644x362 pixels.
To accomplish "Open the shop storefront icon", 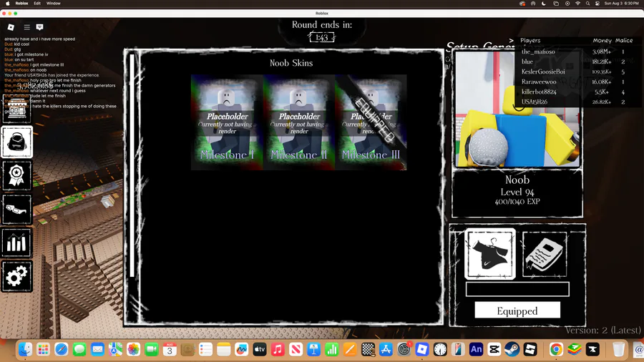I will 17,109.
